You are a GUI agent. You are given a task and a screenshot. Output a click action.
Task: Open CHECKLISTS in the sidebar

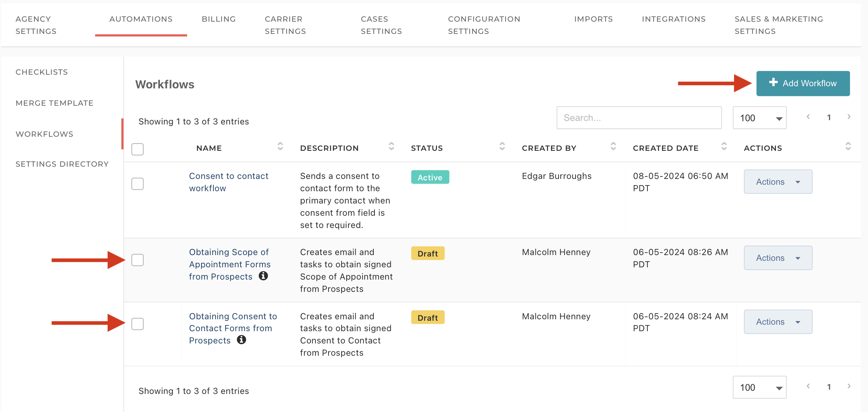coord(42,72)
